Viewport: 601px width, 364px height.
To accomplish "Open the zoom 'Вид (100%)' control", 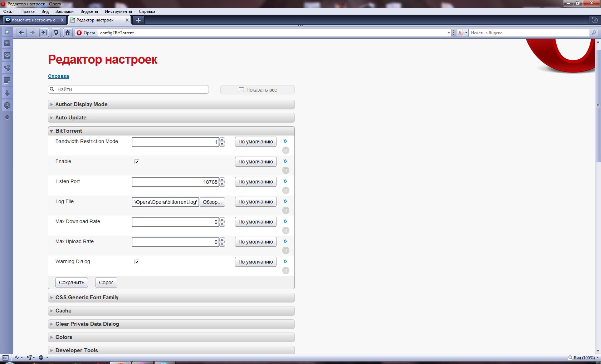I will click(584, 358).
